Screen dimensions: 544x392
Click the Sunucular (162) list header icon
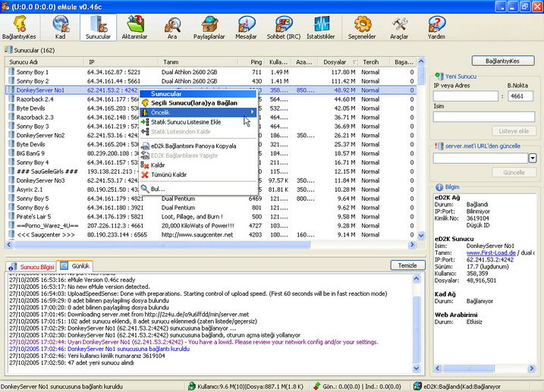click(8, 50)
